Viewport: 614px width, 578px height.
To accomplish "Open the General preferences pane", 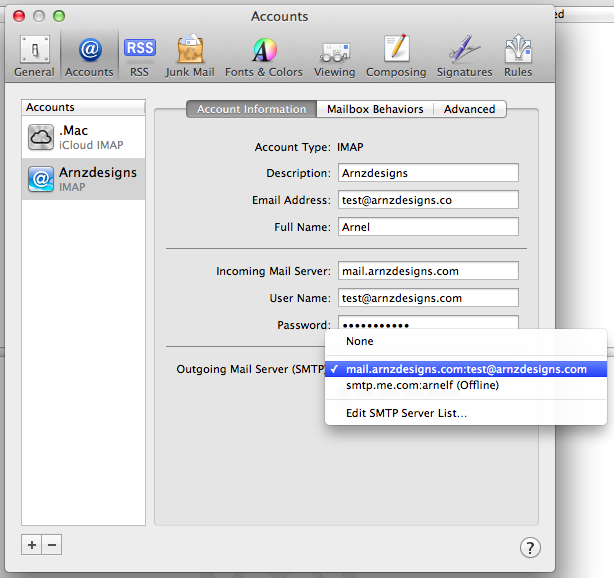I will (x=34, y=55).
